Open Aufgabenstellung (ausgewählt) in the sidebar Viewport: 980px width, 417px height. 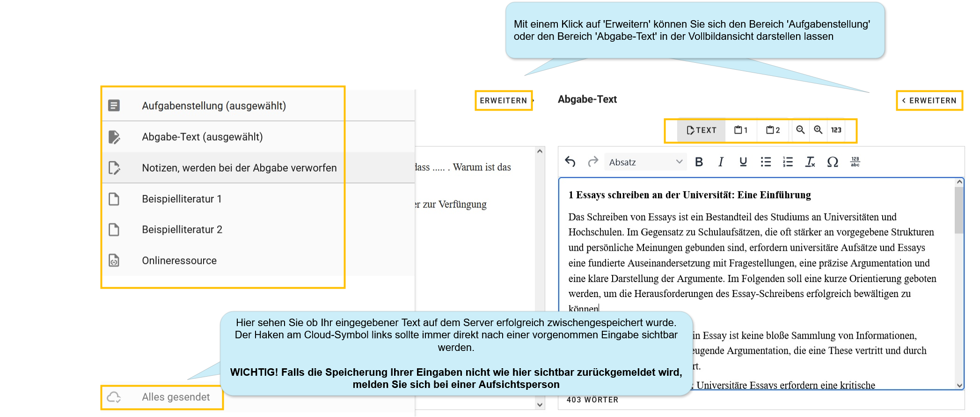258,105
